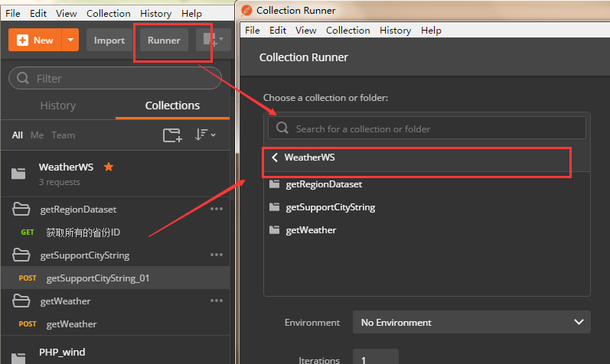Focus Search for a collection or folder field
This screenshot has width=610, height=364.
[x=427, y=128]
